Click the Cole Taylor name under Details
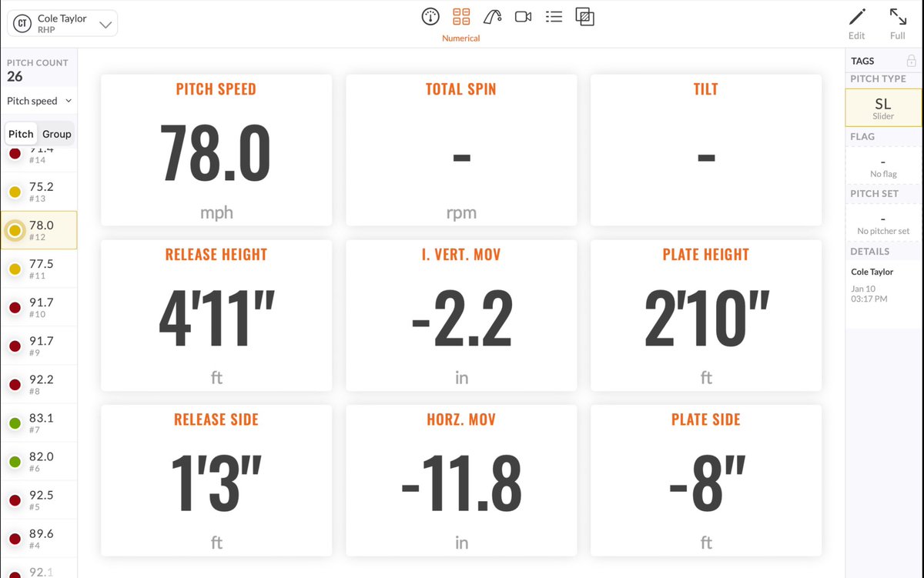Image resolution: width=924 pixels, height=578 pixels. pos(872,272)
